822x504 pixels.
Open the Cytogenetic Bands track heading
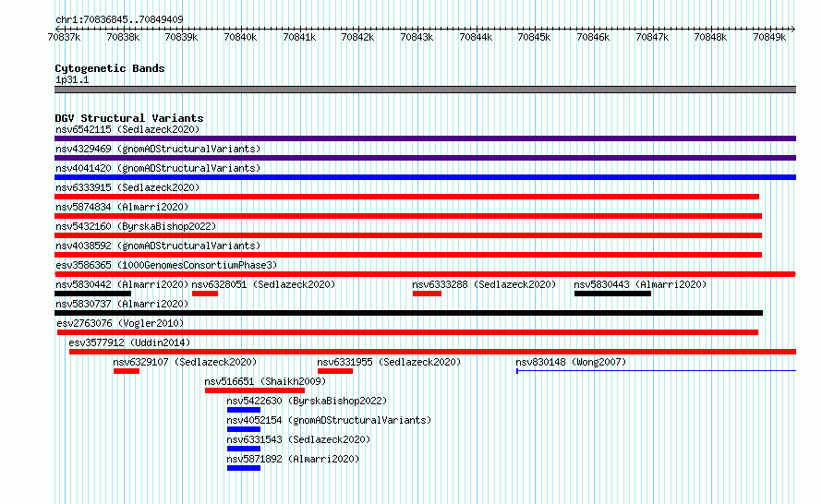[110, 68]
